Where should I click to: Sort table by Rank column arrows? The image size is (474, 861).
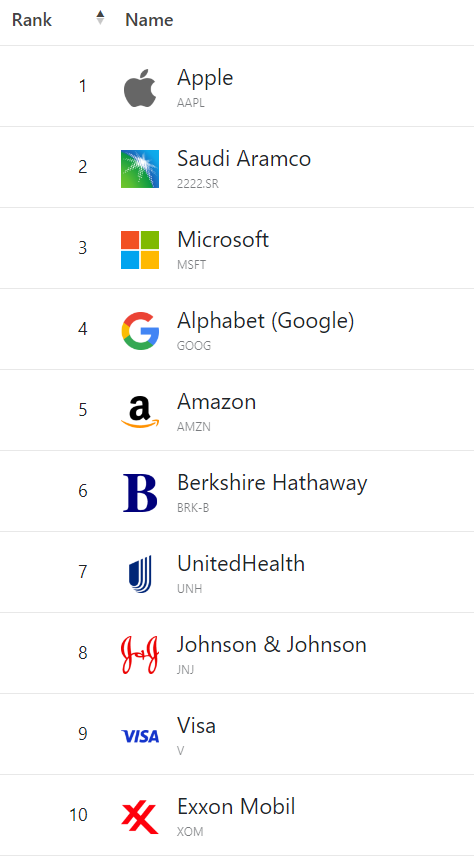point(100,18)
